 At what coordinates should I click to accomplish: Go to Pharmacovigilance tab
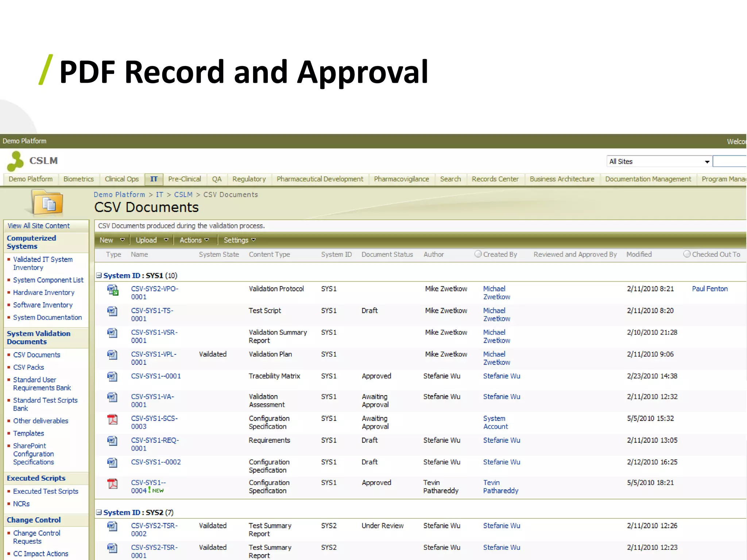(401, 179)
